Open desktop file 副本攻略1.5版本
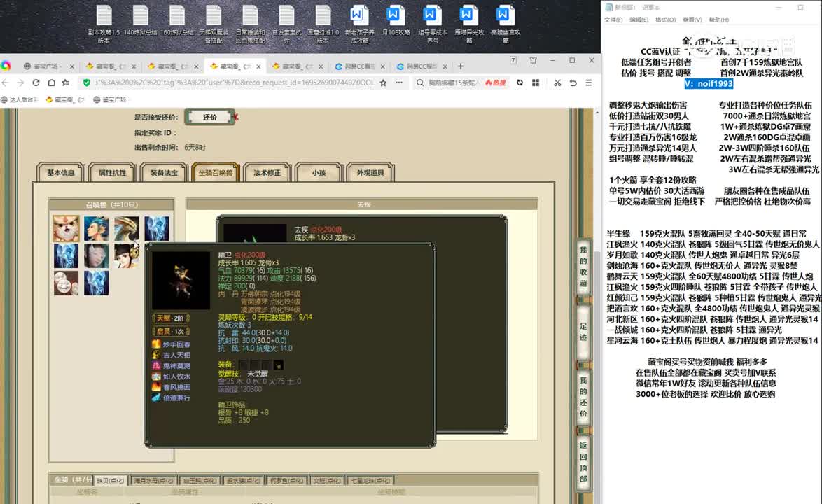The width and height of the screenshot is (822, 504). [104, 24]
